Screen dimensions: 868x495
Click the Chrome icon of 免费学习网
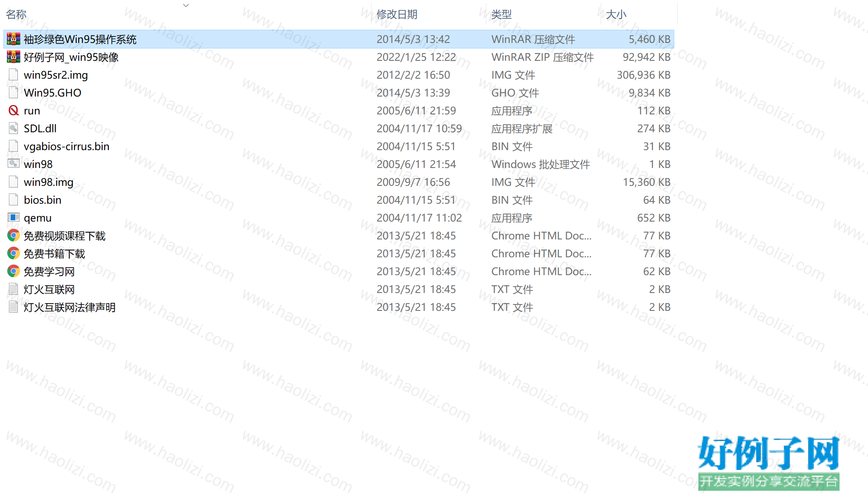click(14, 271)
